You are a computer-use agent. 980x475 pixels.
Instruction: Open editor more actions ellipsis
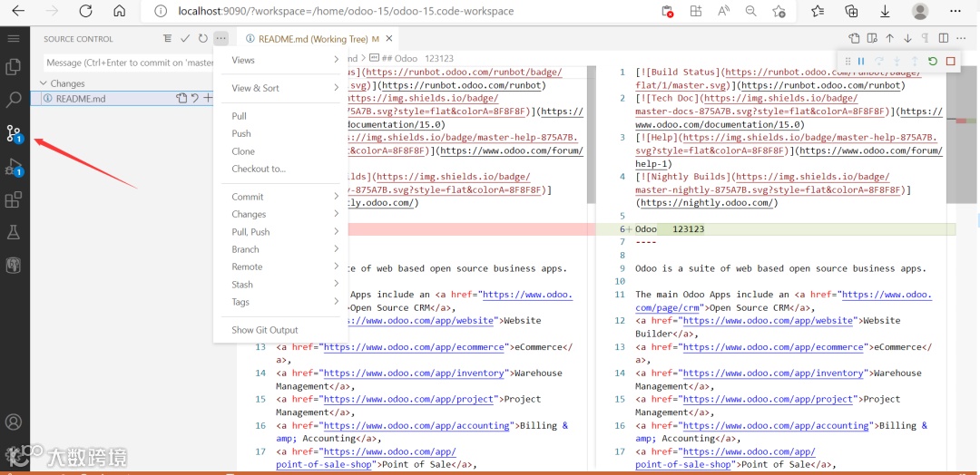[962, 39]
